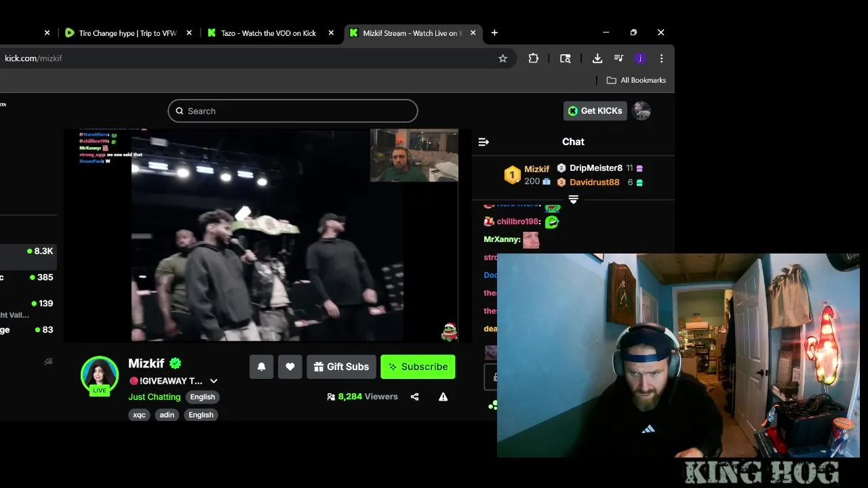Viewport: 868px width, 488px height.
Task: Open the Just Chatting category link
Action: (x=155, y=396)
